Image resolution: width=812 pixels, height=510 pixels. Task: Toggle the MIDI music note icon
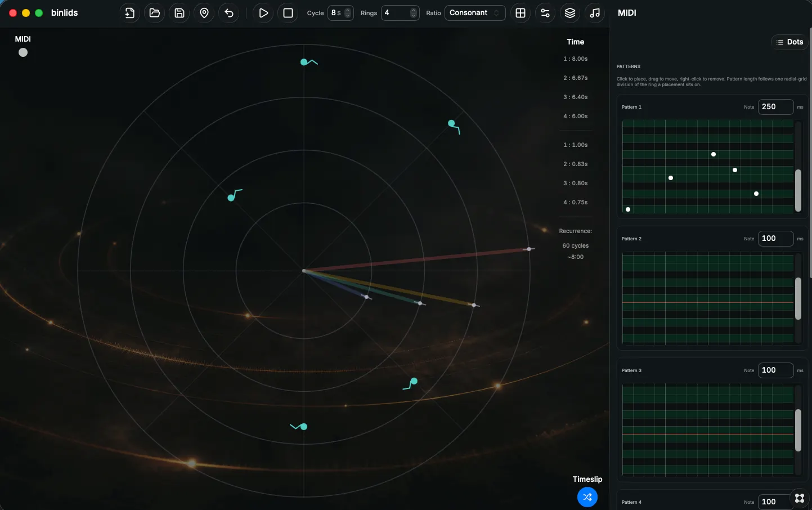click(595, 13)
